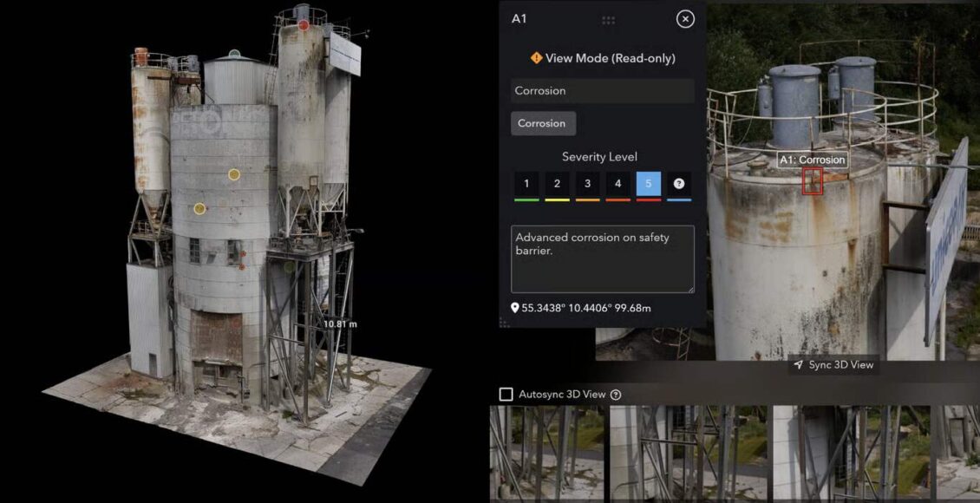Click the corrosion description text area
This screenshot has width=980, height=503.
603,259
